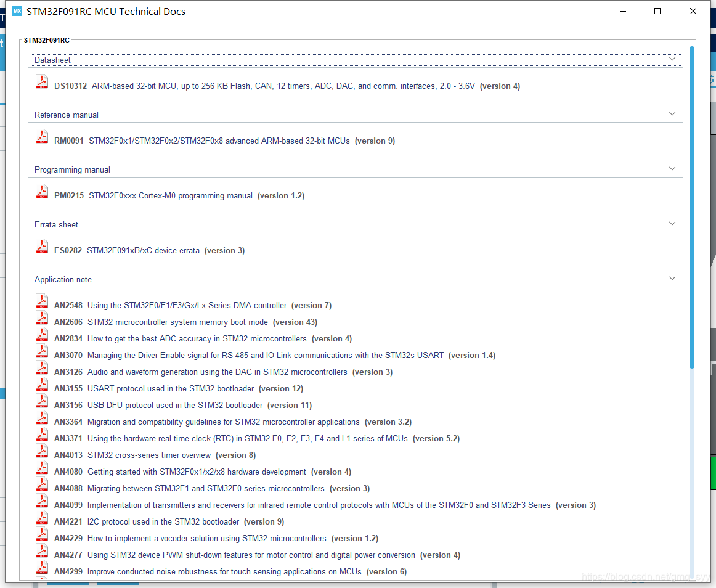716x588 pixels.
Task: Click the PDF icon next to AN4013
Action: pyautogui.click(x=42, y=451)
